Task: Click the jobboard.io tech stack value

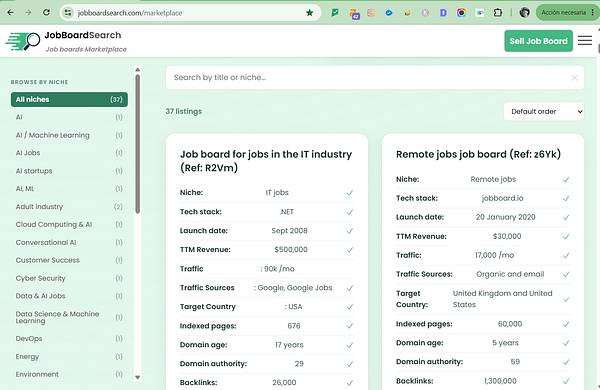Action: (x=502, y=198)
